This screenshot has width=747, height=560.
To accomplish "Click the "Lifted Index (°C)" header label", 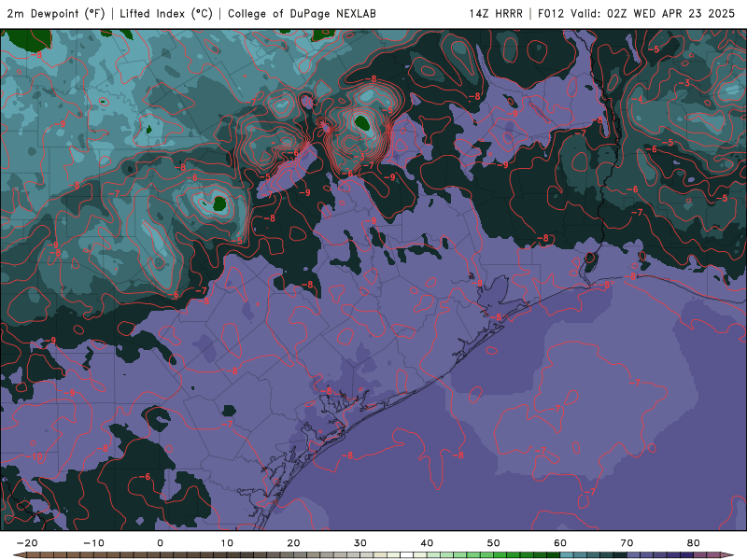I will [x=166, y=14].
